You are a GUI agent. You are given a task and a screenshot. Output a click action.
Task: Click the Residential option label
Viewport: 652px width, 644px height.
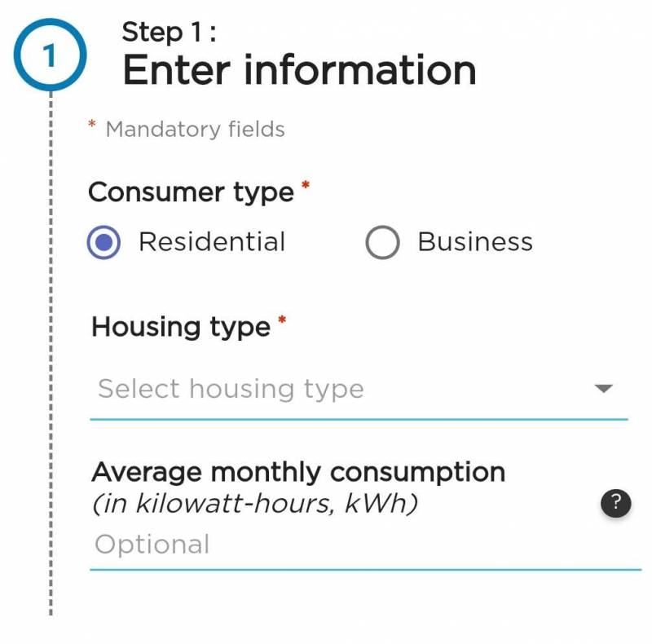pos(212,242)
